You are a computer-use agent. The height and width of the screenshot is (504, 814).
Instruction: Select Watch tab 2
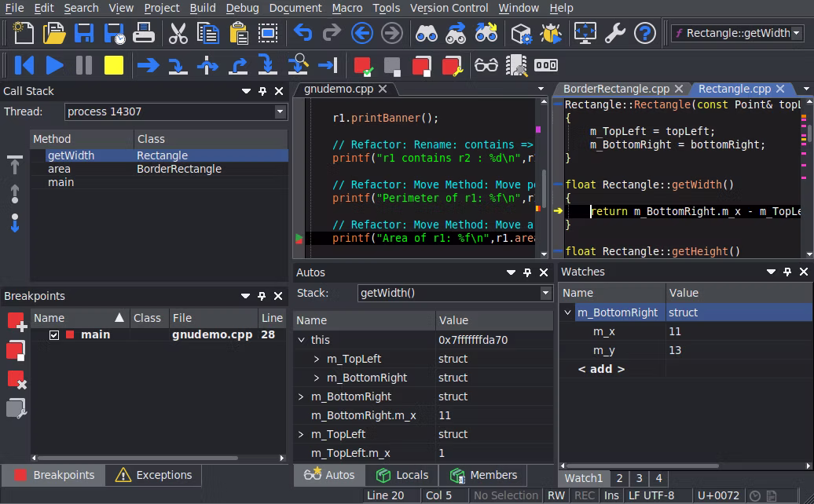point(619,478)
